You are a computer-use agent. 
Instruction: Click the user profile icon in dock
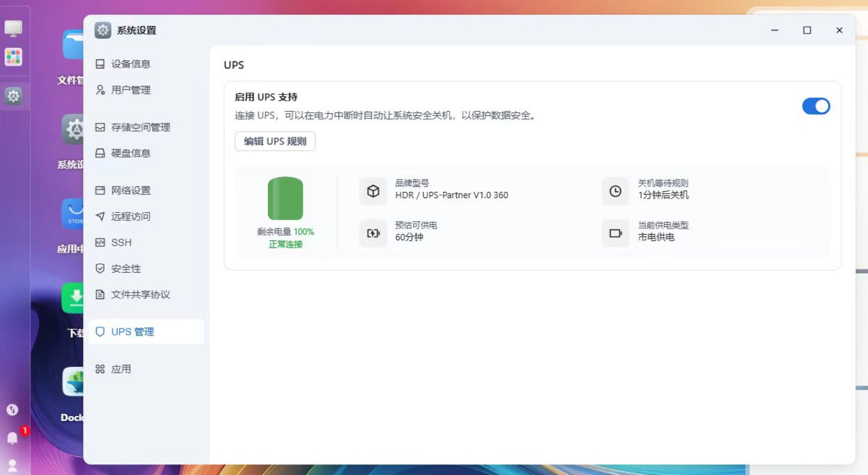click(x=12, y=464)
